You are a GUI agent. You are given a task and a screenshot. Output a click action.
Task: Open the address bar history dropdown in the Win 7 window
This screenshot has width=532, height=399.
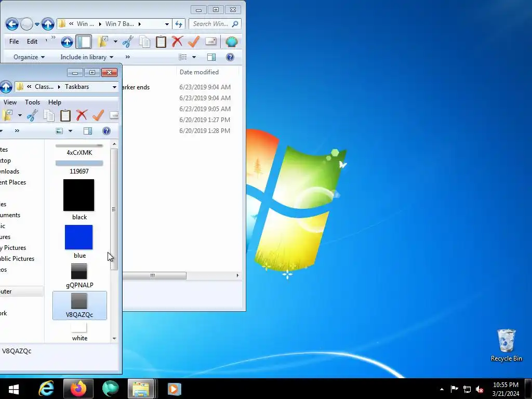(x=167, y=24)
